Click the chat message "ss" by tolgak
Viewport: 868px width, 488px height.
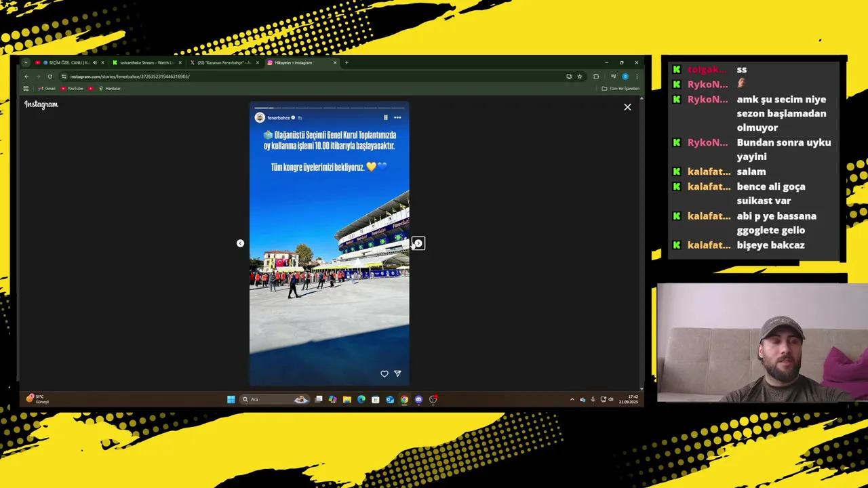pyautogui.click(x=742, y=69)
